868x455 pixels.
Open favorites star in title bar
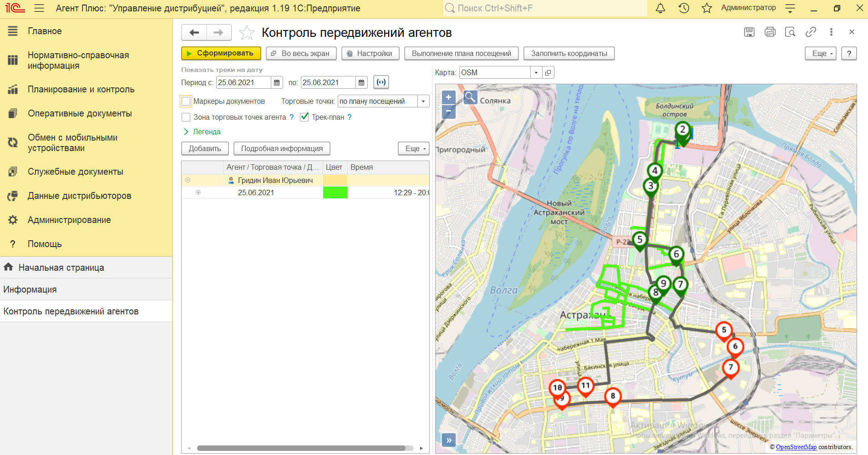click(x=707, y=8)
